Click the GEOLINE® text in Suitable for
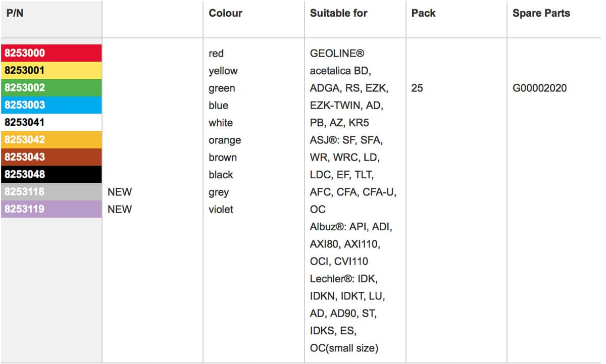 [337, 54]
